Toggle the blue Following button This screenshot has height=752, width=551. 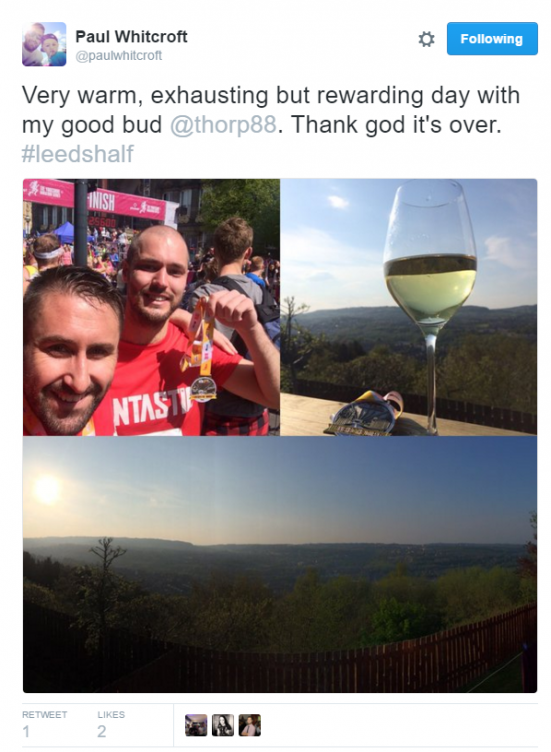click(x=492, y=39)
